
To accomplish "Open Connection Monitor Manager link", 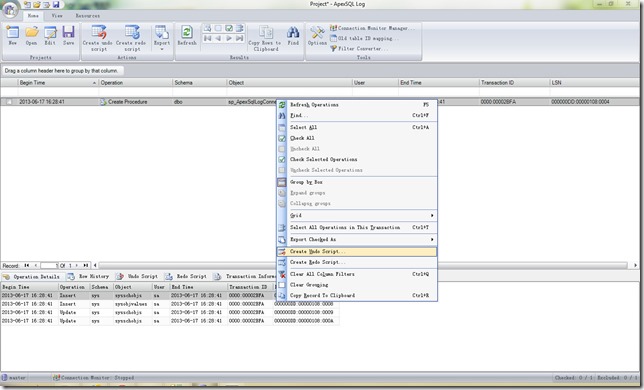I will point(373,28).
